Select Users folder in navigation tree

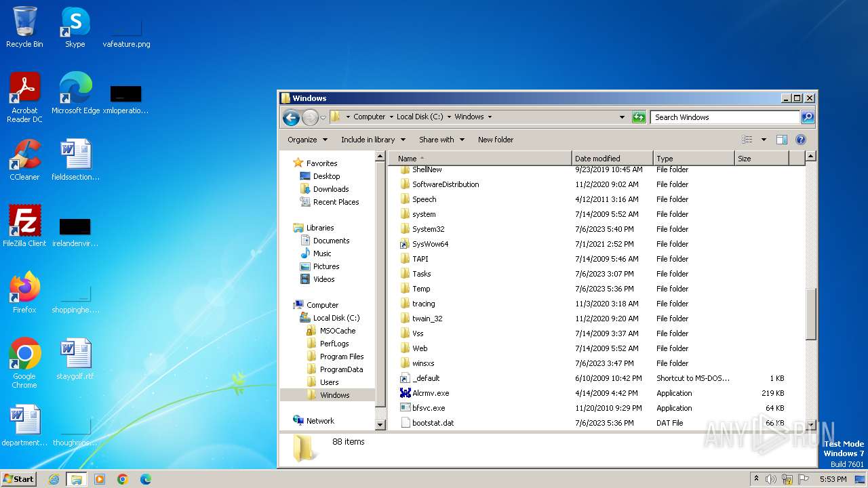[x=323, y=382]
